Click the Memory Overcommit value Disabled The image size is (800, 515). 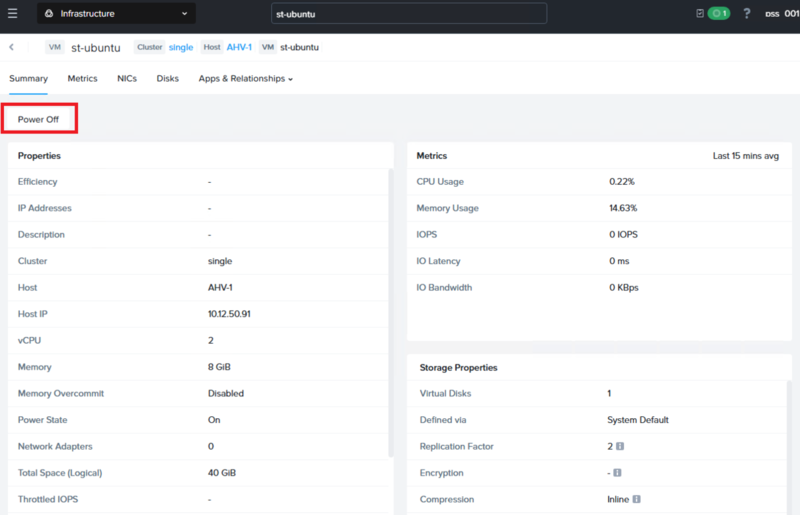226,394
